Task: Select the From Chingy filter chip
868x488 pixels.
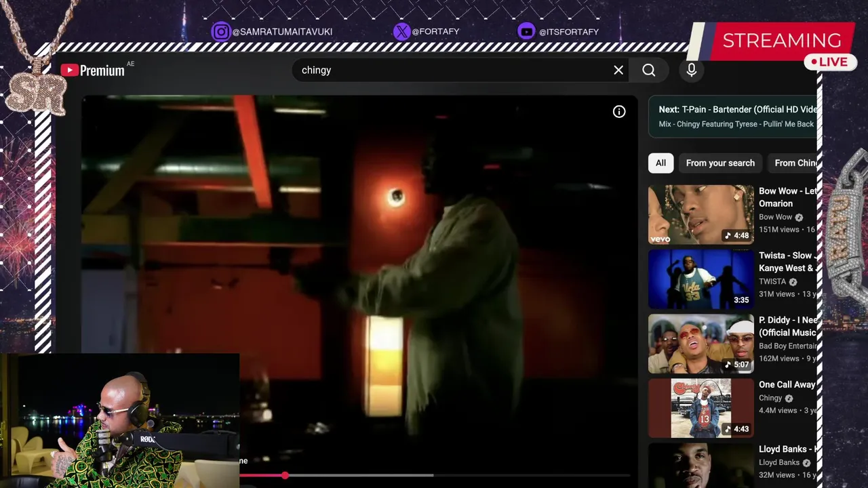Action: [x=793, y=163]
